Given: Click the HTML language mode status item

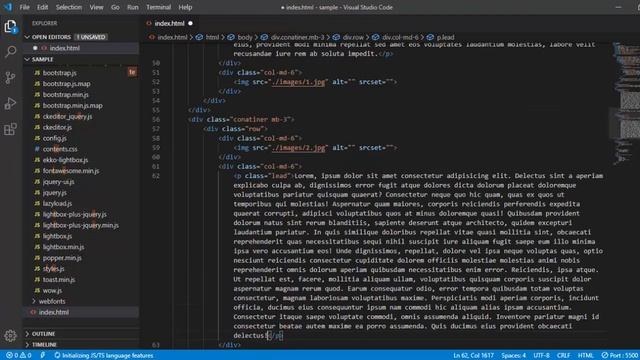Looking at the screenshot, I should click(585, 356).
